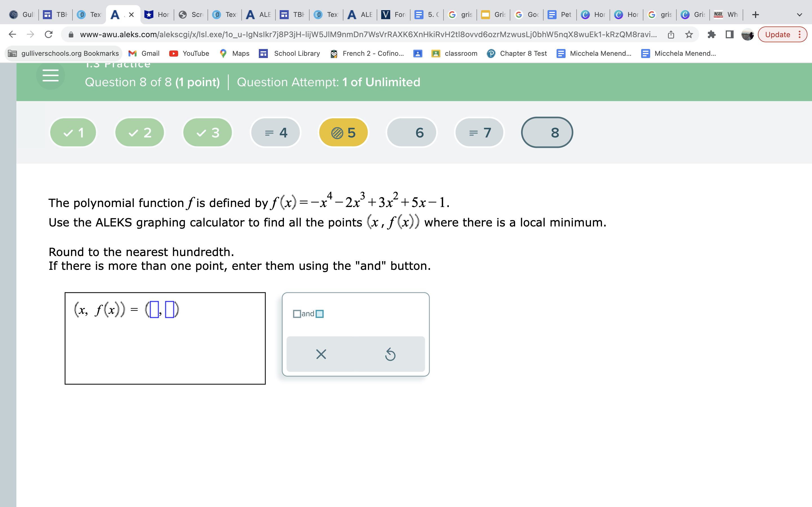This screenshot has height=507, width=812.
Task: Click the f(x) value input box
Action: (x=170, y=309)
